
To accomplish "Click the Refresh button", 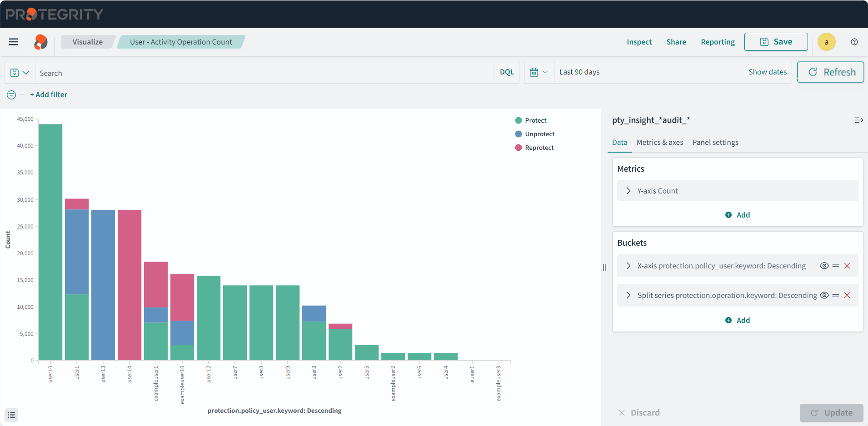I will point(830,72).
